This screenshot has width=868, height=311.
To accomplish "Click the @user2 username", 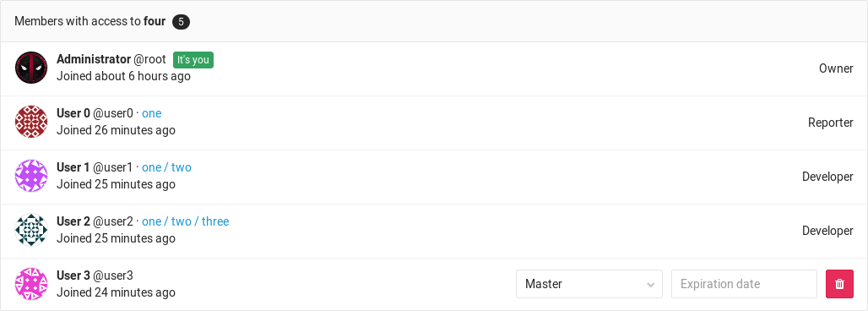I will (x=113, y=221).
